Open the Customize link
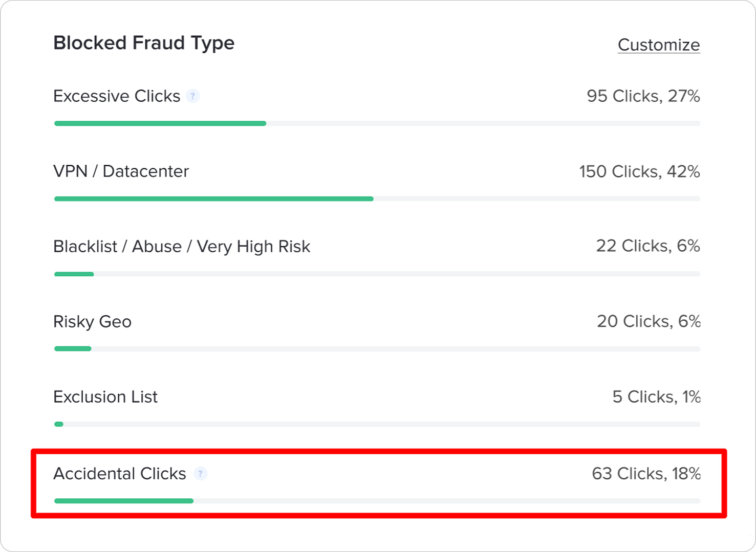The height and width of the screenshot is (552, 756). 658,45
